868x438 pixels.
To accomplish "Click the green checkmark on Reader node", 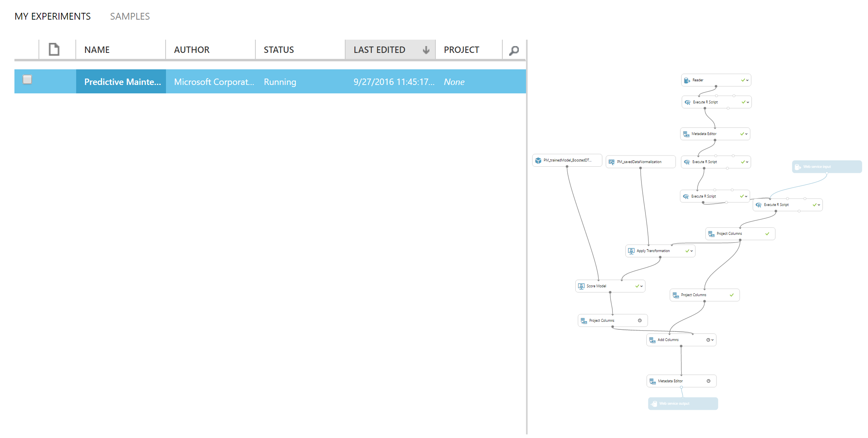I will click(743, 80).
